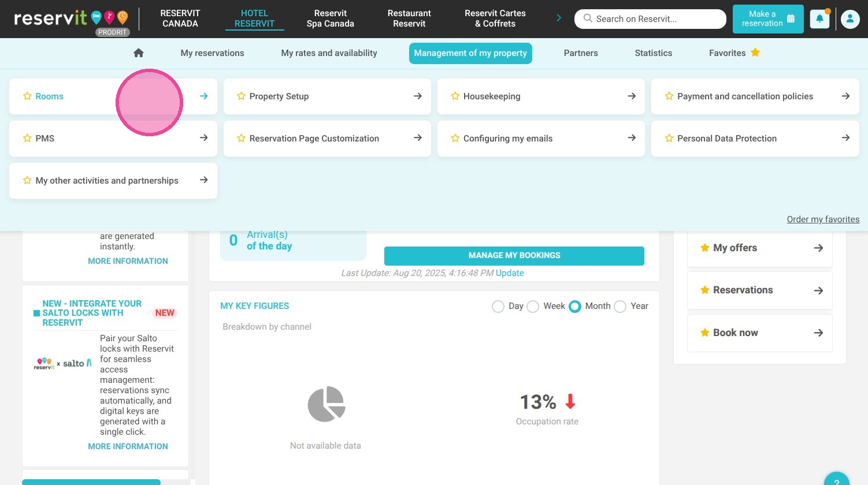Switch to RESERVIT CANADA property tab

pos(180,18)
